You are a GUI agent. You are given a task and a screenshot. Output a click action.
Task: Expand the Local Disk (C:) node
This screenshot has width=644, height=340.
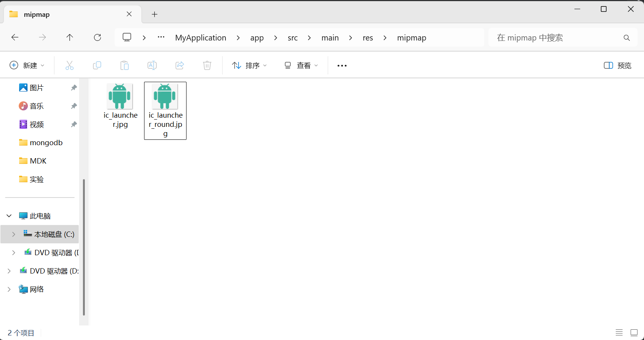point(14,234)
